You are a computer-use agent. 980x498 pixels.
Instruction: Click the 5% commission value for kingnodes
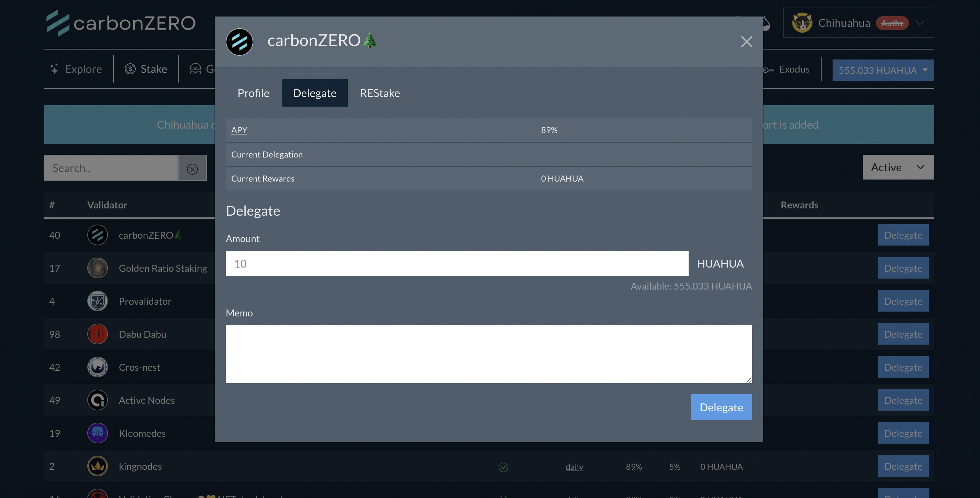675,466
